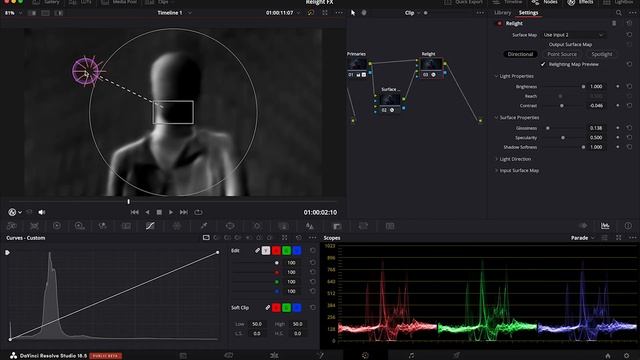The width and height of the screenshot is (640, 360).
Task: Delete the Relight effect with trash icon
Action: 614,23
